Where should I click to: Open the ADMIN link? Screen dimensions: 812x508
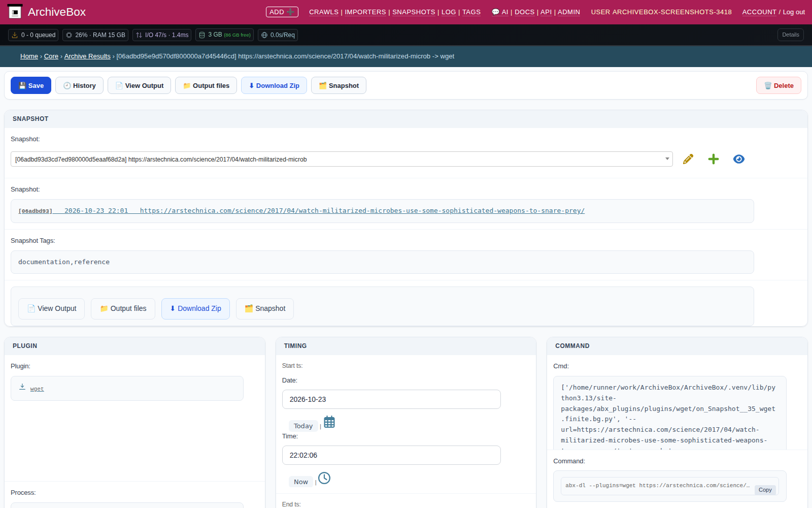point(569,12)
